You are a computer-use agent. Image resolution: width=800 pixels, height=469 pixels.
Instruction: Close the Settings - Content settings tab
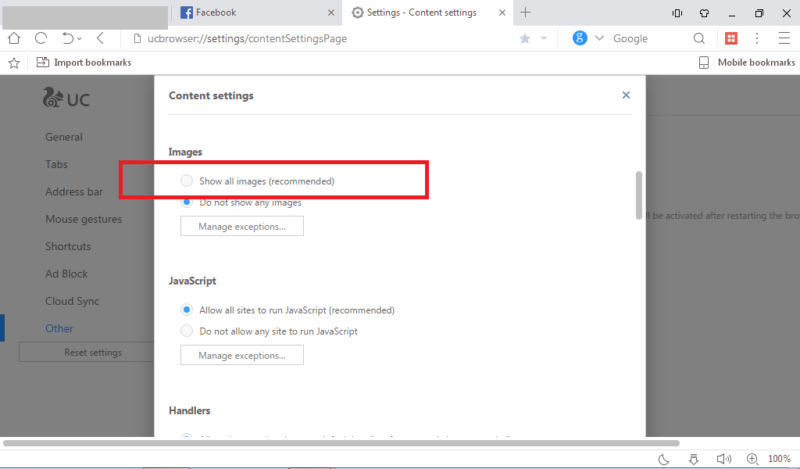pos(502,13)
